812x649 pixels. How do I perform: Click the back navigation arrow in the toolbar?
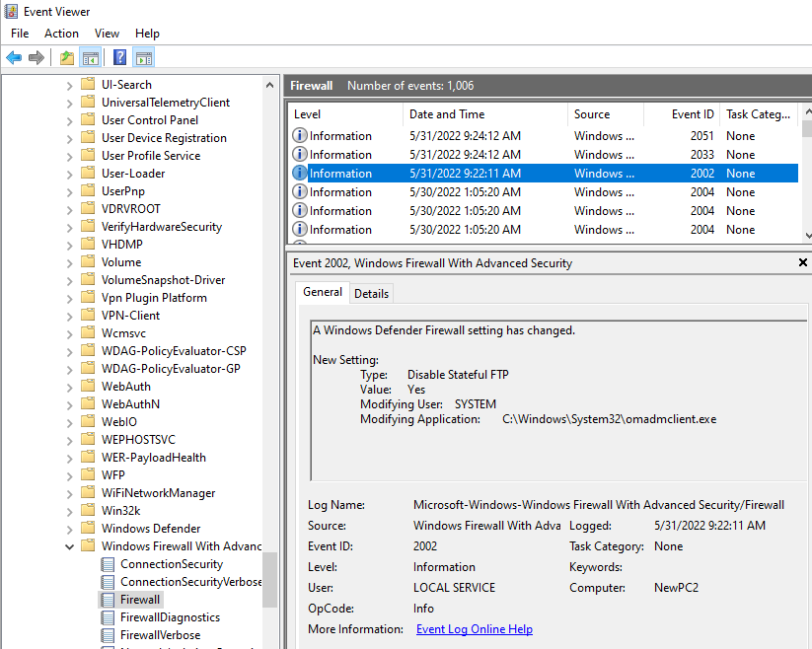click(13, 56)
